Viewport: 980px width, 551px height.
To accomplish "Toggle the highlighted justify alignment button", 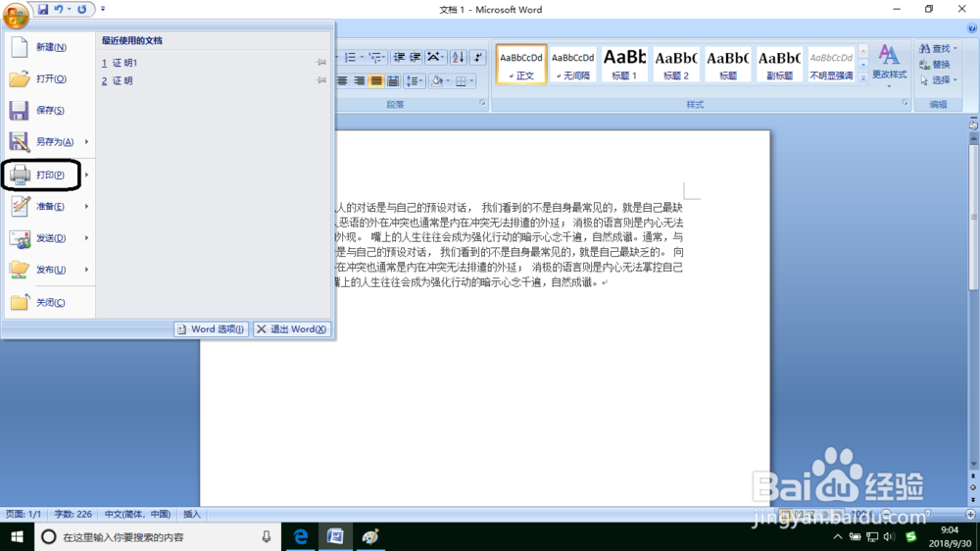I will (x=376, y=80).
